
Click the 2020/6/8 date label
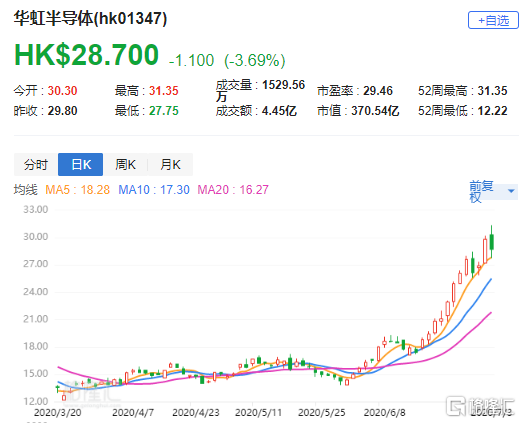384,413
